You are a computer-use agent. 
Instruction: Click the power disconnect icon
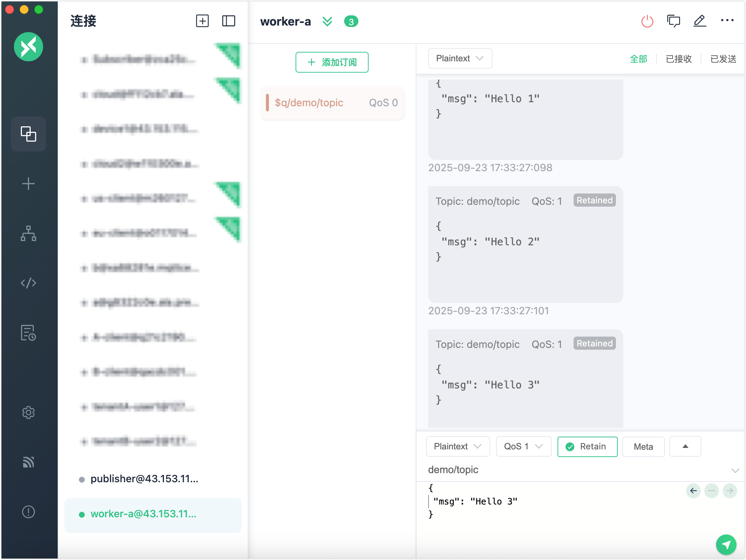(647, 22)
